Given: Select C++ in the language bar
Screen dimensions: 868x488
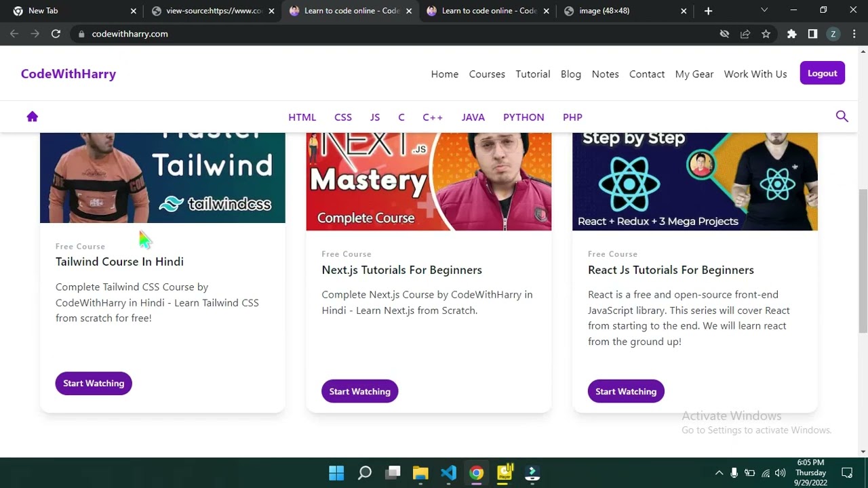Looking at the screenshot, I should (x=433, y=117).
